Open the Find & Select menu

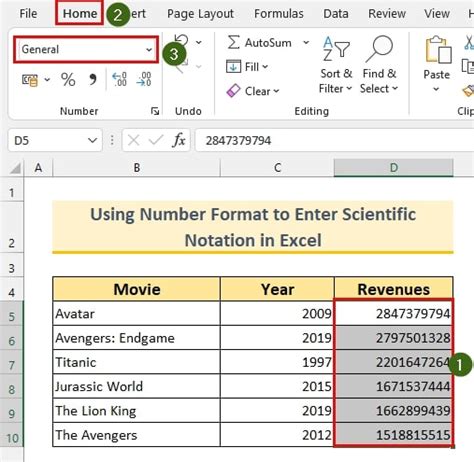point(379,65)
